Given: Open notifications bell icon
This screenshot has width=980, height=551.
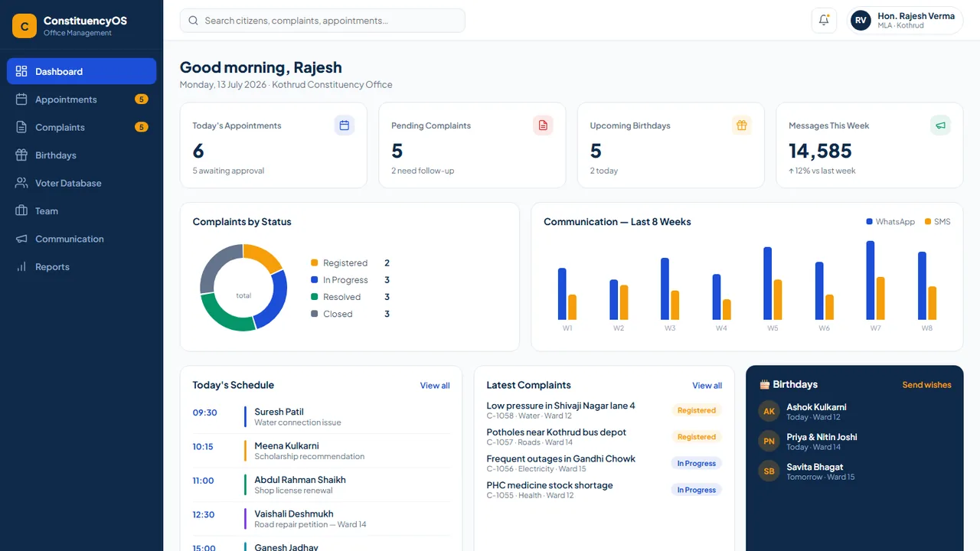Looking at the screenshot, I should (824, 21).
